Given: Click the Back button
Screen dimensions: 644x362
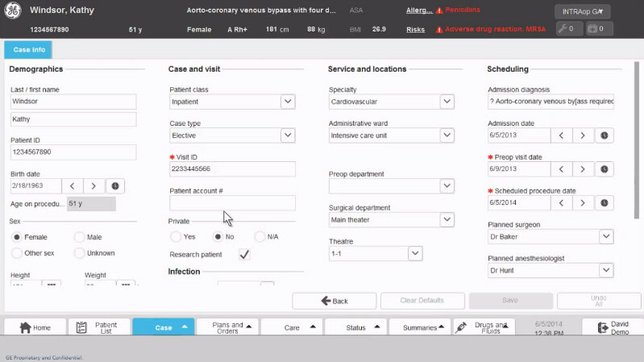Looking at the screenshot, I should 334,300.
